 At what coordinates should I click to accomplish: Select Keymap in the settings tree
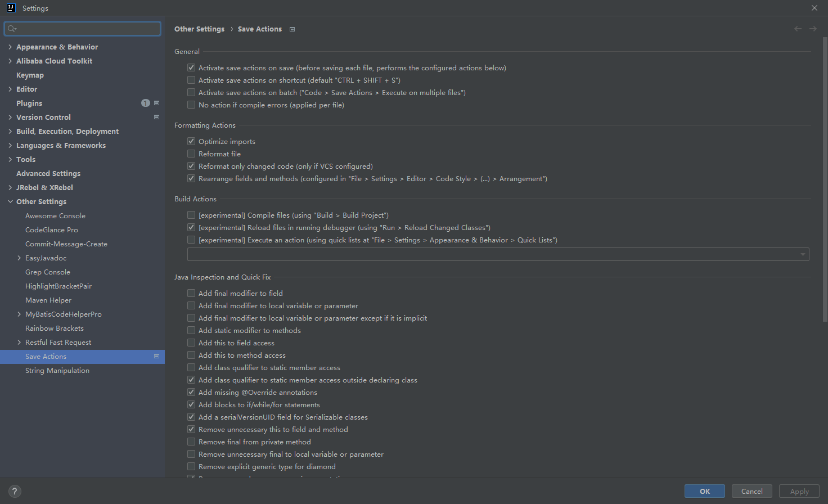point(30,75)
